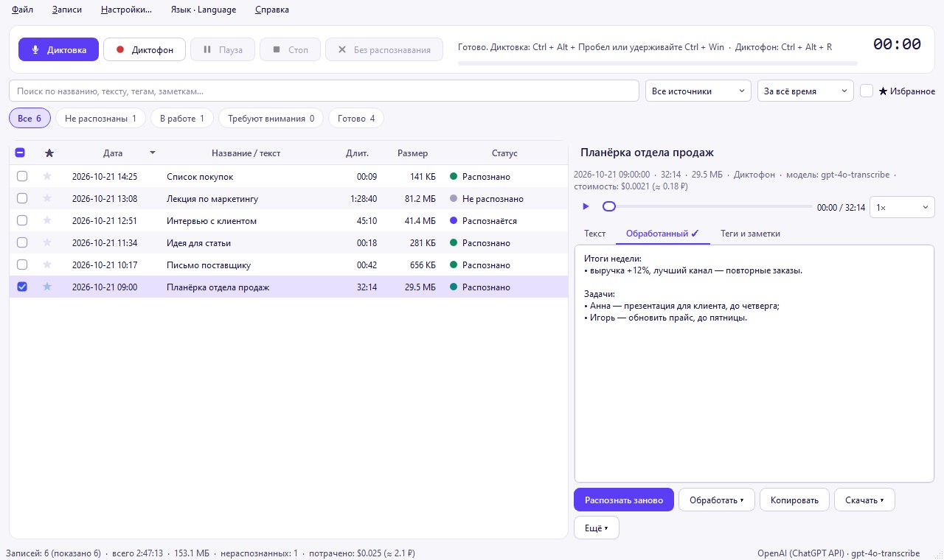
Task: Open the Язык · Language menu
Action: click(x=204, y=10)
